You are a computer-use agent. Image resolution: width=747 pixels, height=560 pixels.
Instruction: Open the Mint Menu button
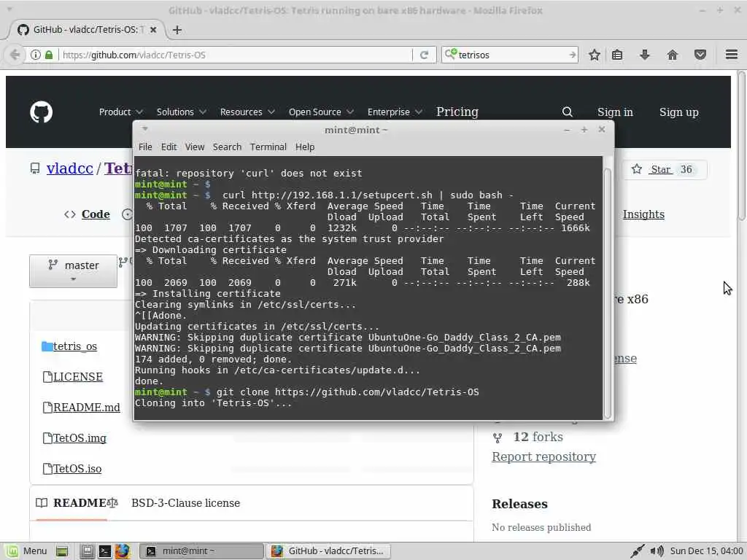pyautogui.click(x=27, y=551)
